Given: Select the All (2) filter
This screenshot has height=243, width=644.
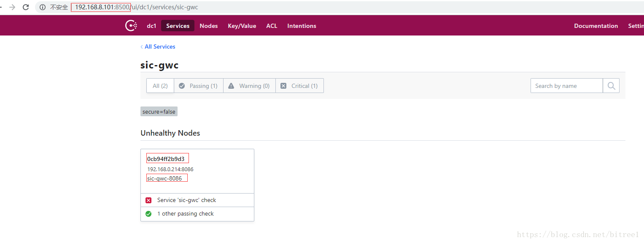Looking at the screenshot, I should [160, 86].
